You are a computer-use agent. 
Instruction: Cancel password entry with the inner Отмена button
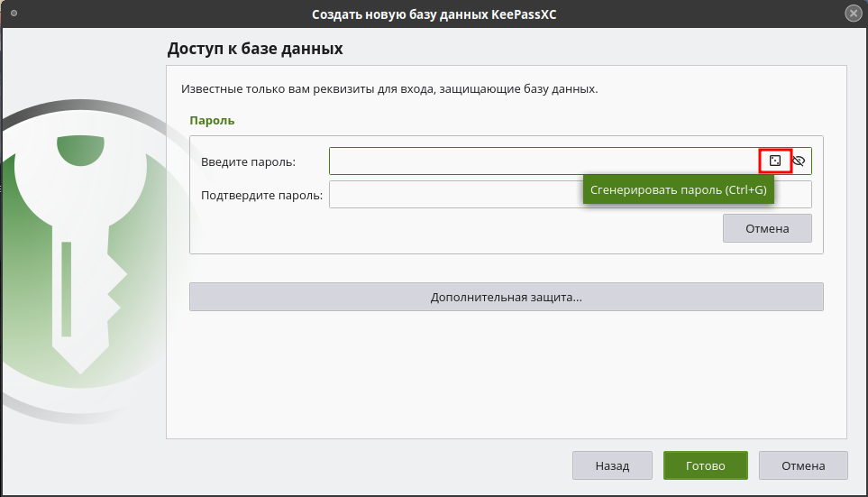(x=767, y=228)
